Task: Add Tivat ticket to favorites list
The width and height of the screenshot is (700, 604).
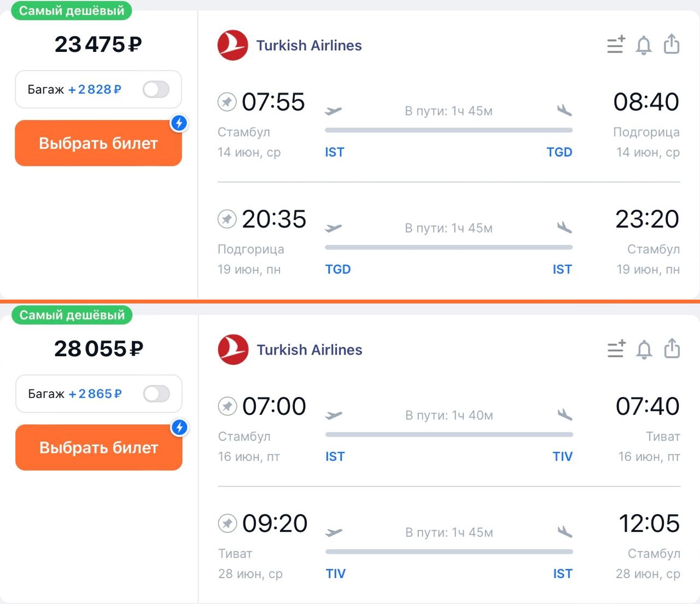Action: (x=616, y=349)
